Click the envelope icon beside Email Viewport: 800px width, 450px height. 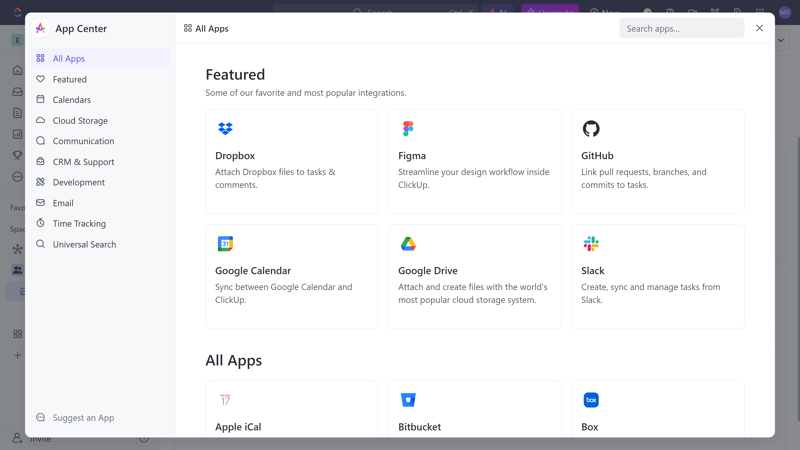40,203
